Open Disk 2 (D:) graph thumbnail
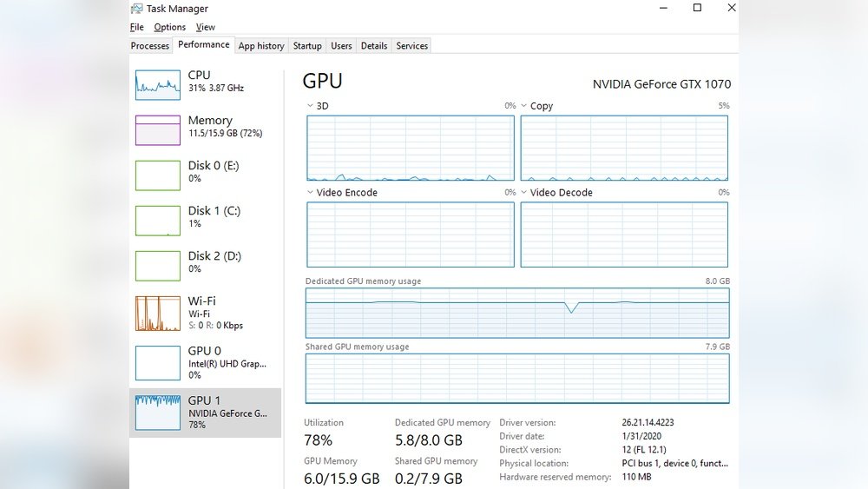This screenshot has height=489, width=868. point(157,265)
